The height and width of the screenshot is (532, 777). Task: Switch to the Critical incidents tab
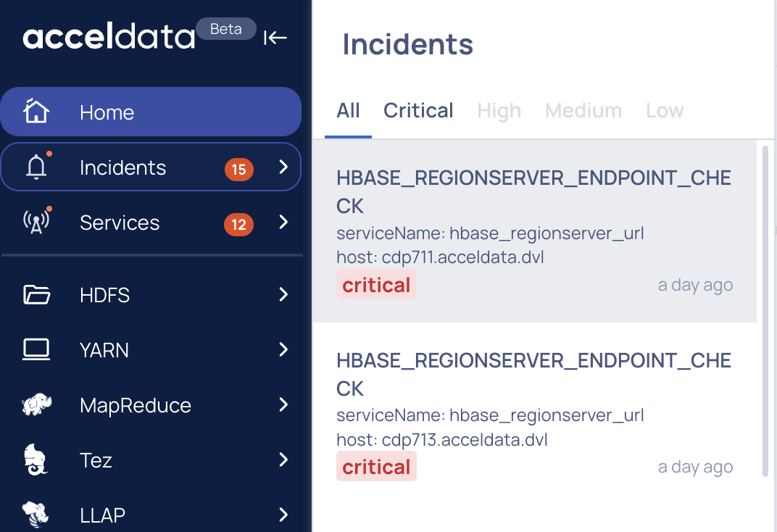[x=418, y=110]
